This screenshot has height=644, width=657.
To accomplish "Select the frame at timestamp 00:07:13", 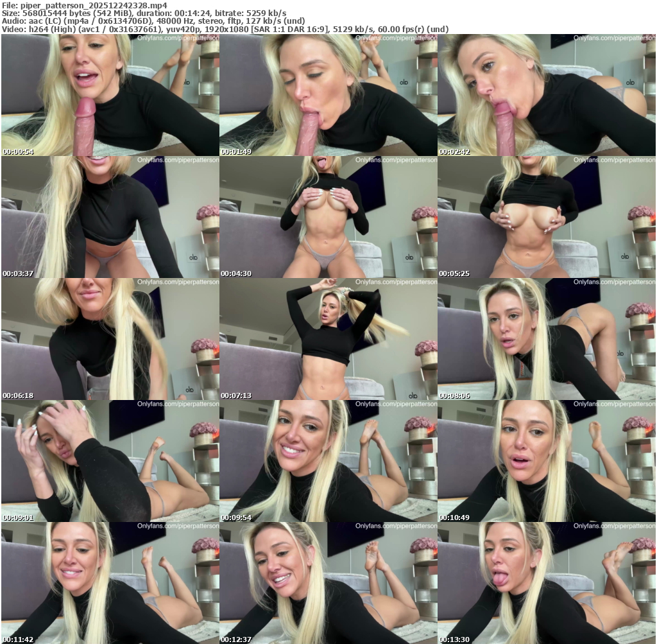I will click(328, 339).
